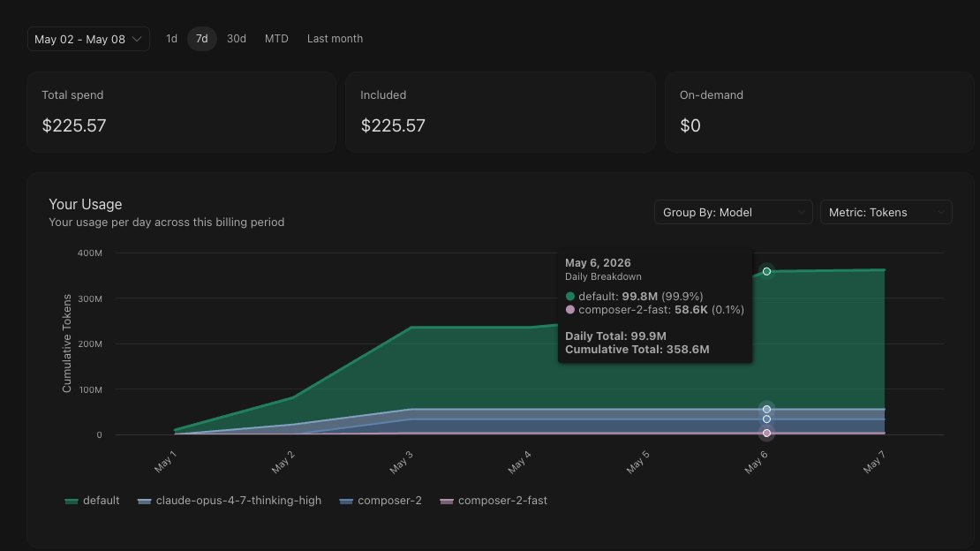
Task: Click the chevron in the date range picker
Action: (x=137, y=39)
